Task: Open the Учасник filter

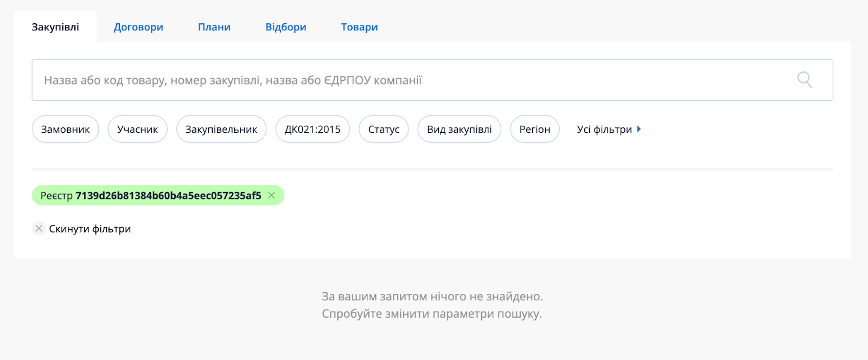Action: tap(137, 130)
